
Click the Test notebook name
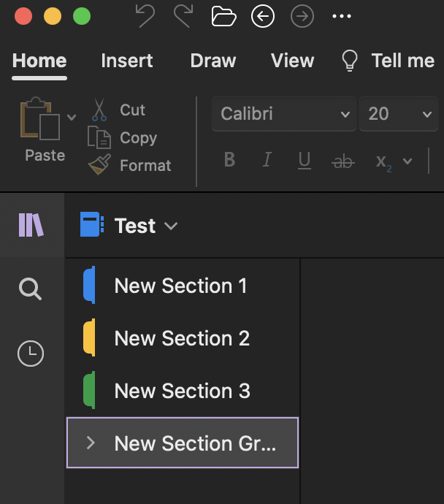(135, 225)
